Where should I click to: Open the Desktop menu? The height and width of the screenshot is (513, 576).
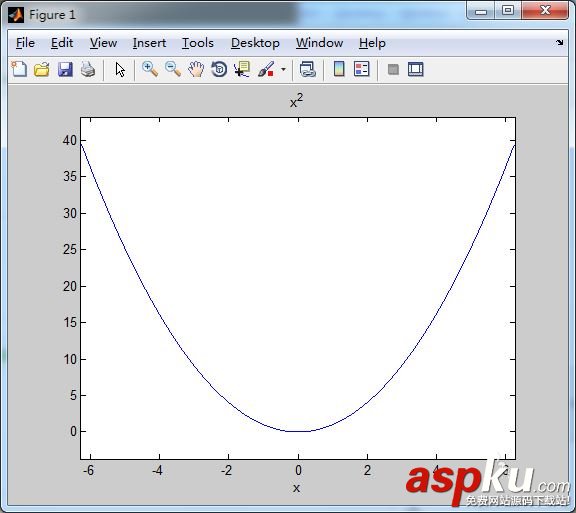tap(255, 43)
